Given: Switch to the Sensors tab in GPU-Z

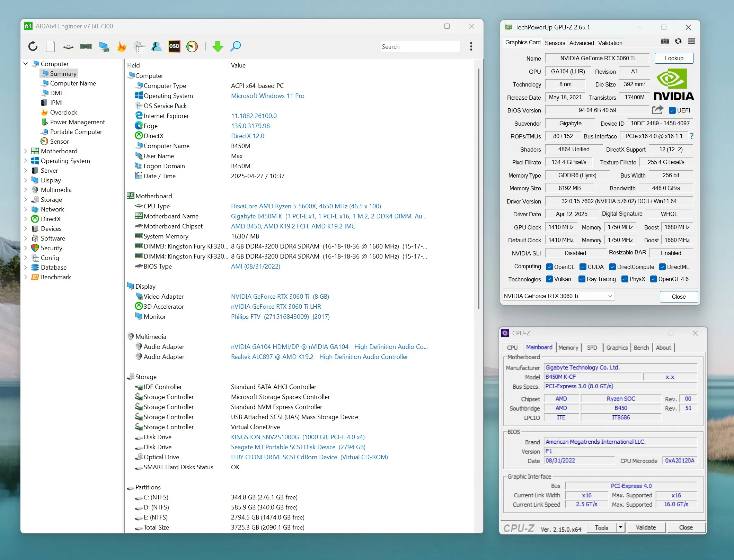Looking at the screenshot, I should coord(555,43).
